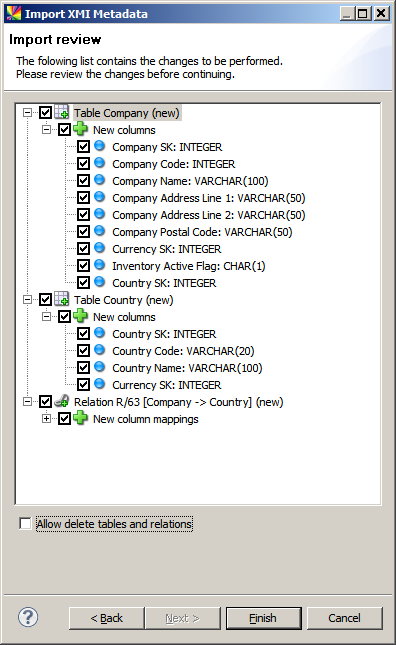Click the blue icon for Country Name column
The width and height of the screenshot is (396, 645).
pyautogui.click(x=100, y=367)
